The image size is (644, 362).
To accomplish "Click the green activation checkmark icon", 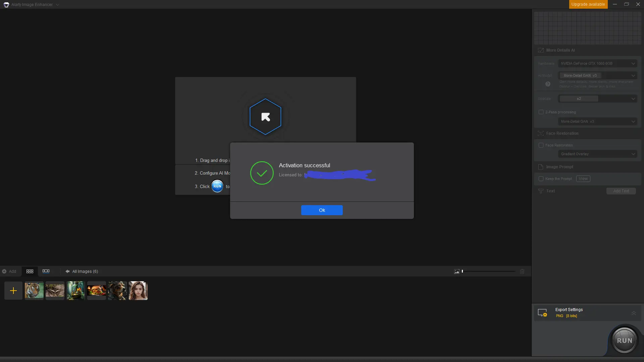I will [262, 173].
